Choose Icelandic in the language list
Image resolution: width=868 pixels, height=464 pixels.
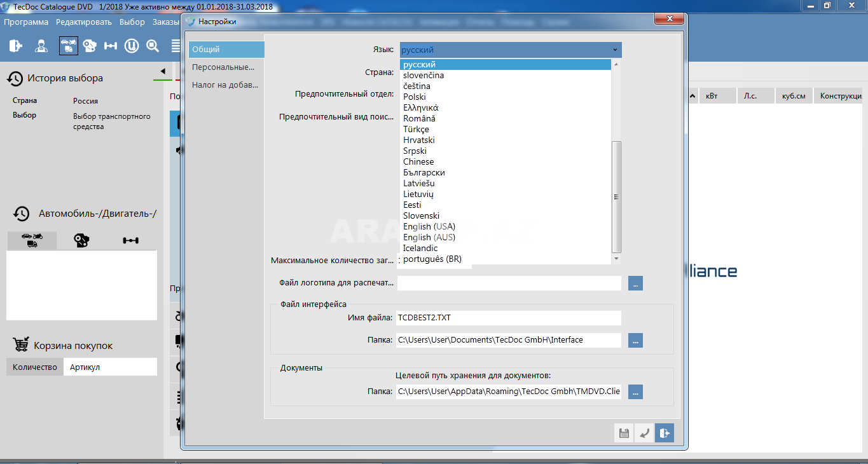click(506, 249)
